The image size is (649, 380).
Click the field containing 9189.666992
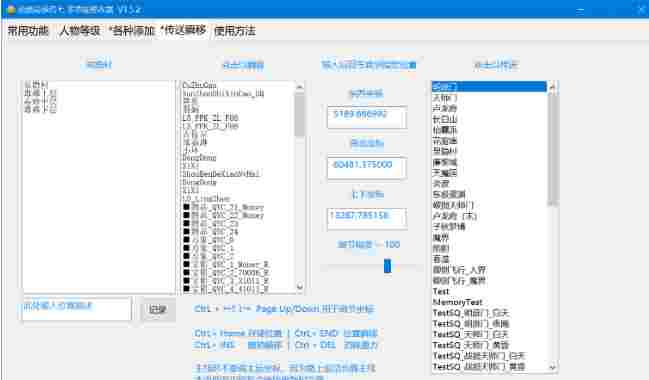click(367, 117)
